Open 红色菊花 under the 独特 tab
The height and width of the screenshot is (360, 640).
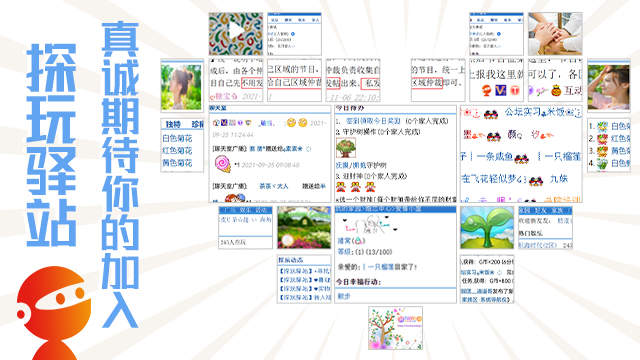pos(177,151)
